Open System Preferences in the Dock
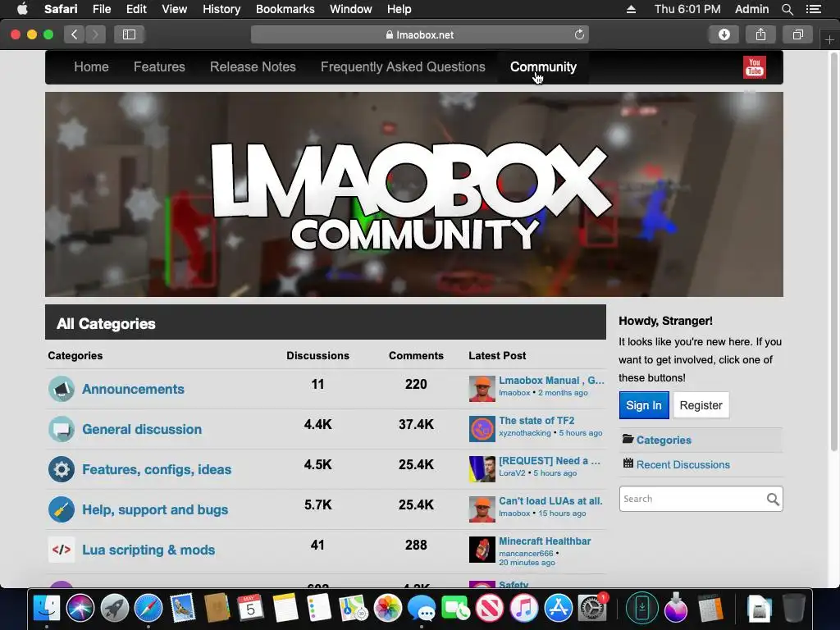Screen dimensions: 840x630 click(592, 608)
